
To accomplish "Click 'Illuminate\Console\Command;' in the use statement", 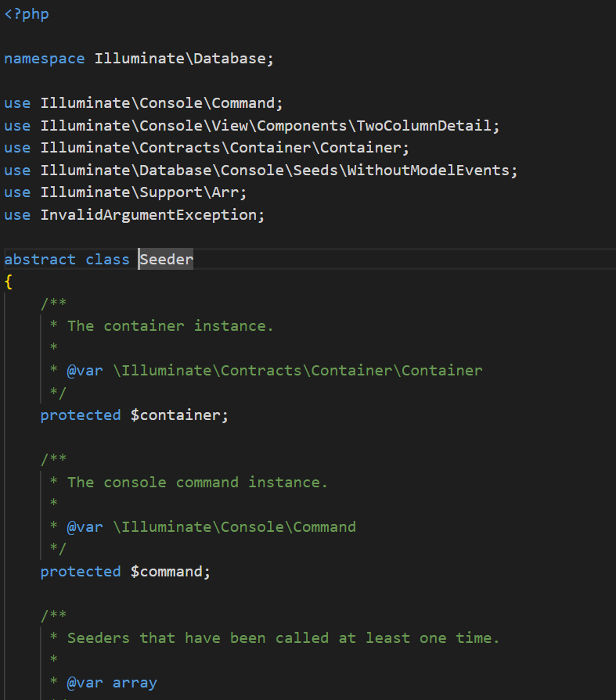I will click(x=162, y=103).
